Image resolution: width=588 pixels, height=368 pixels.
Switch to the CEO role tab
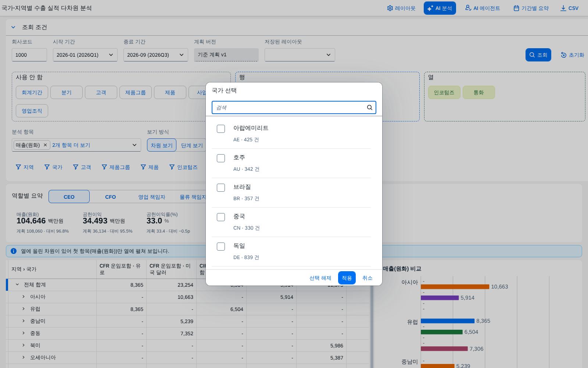point(69,197)
